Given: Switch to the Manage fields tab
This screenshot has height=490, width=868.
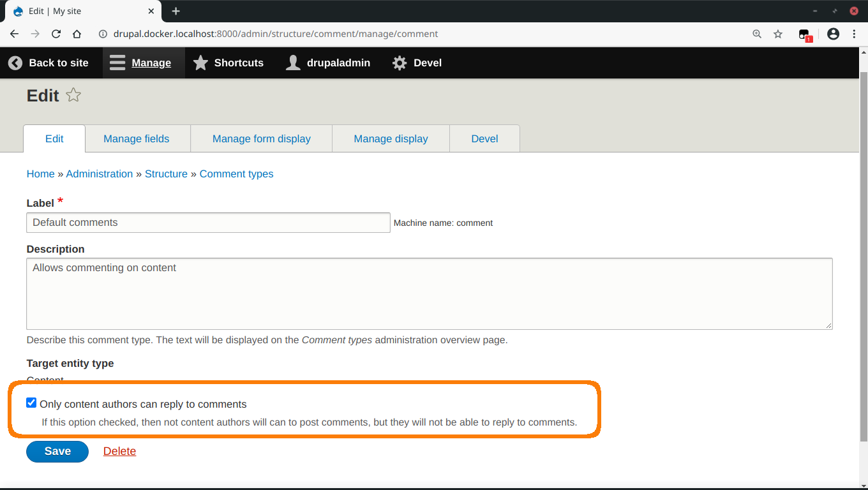Looking at the screenshot, I should pos(136,138).
